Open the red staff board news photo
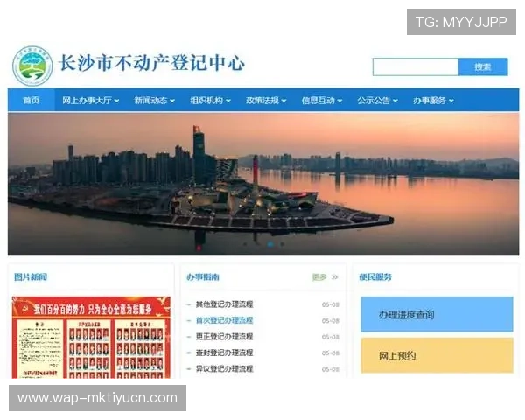The height and width of the screenshot is (420, 525). [91, 337]
